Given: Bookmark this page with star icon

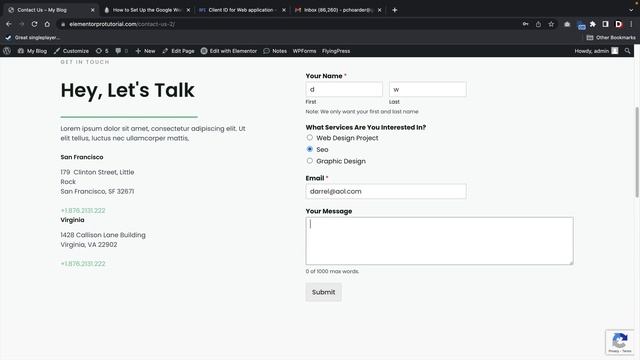Looking at the screenshot, I should pos(551,24).
